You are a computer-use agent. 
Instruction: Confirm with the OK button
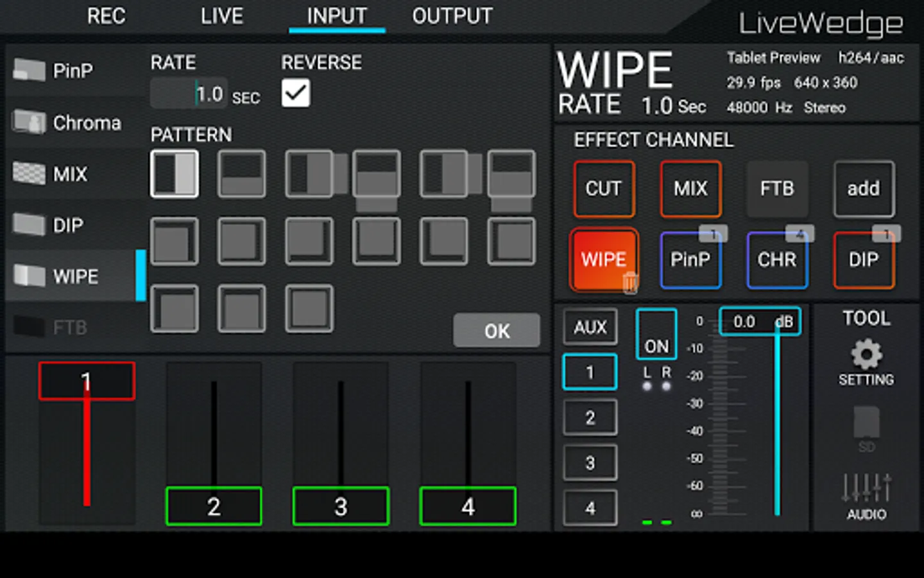(x=497, y=331)
